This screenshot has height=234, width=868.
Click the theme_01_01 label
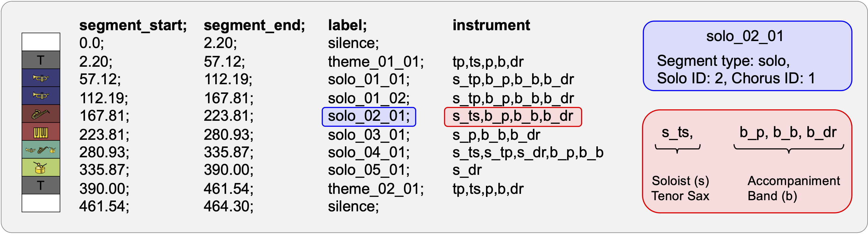376,62
